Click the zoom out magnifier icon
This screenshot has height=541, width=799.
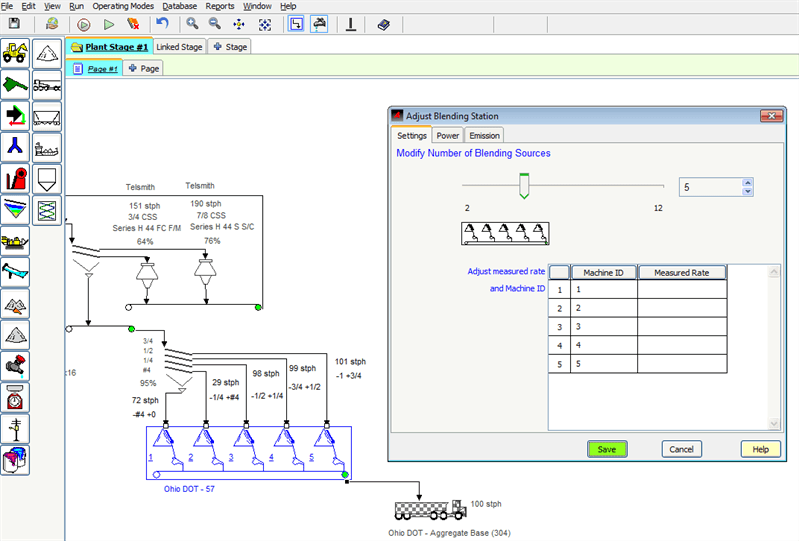214,23
